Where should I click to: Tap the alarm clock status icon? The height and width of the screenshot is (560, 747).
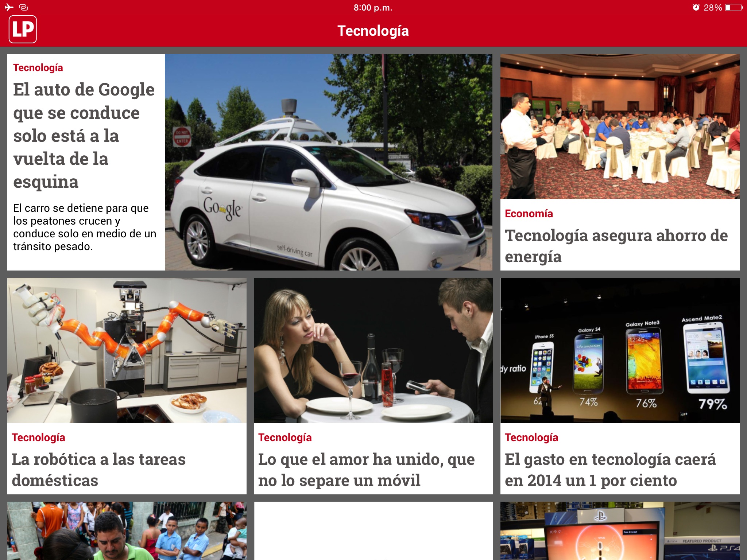696,8
